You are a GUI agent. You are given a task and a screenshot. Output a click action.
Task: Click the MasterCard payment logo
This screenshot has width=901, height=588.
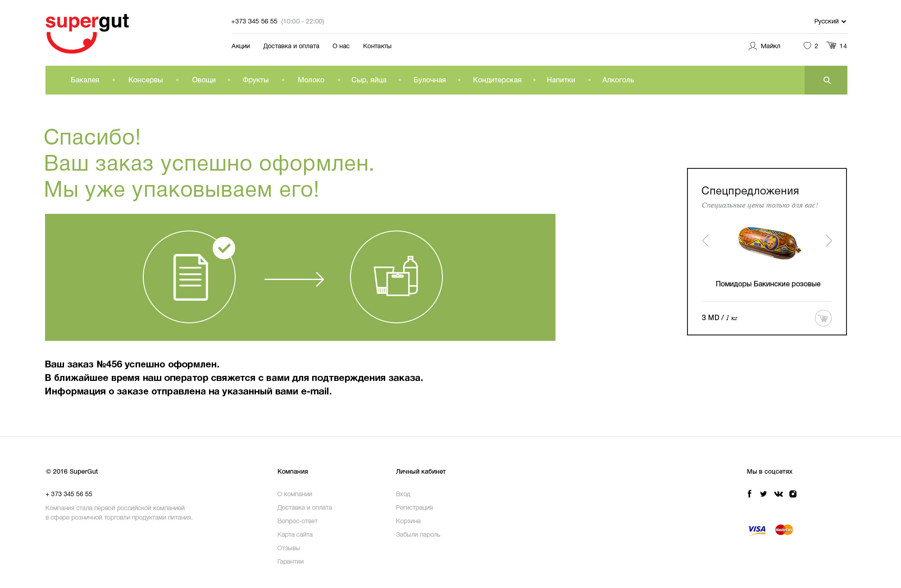tap(784, 530)
